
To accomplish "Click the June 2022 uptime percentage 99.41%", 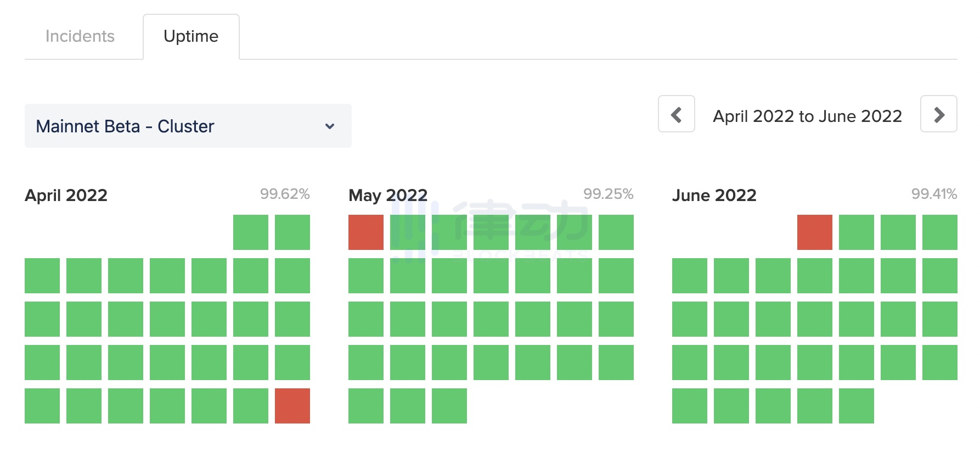I will pos(934,194).
